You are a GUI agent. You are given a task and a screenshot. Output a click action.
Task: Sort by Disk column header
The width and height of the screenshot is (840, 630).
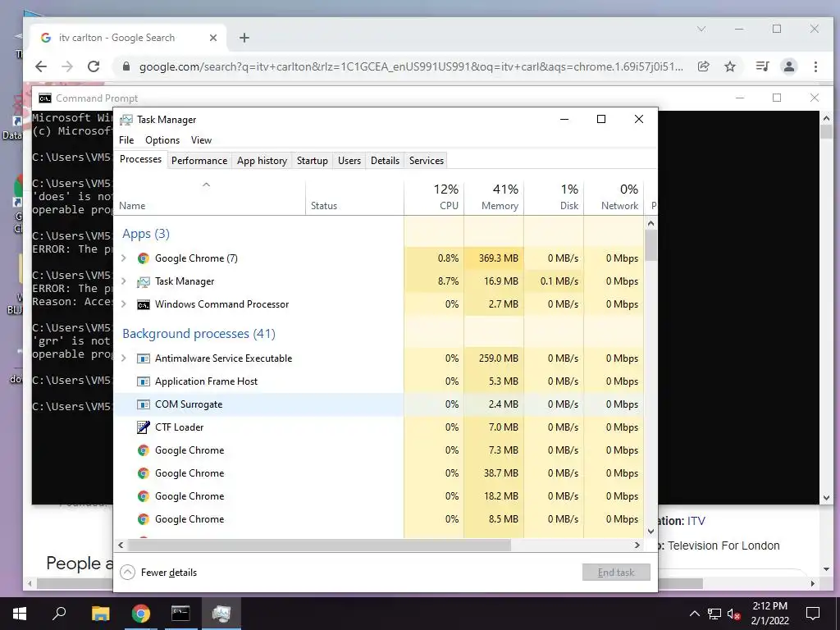click(x=554, y=197)
